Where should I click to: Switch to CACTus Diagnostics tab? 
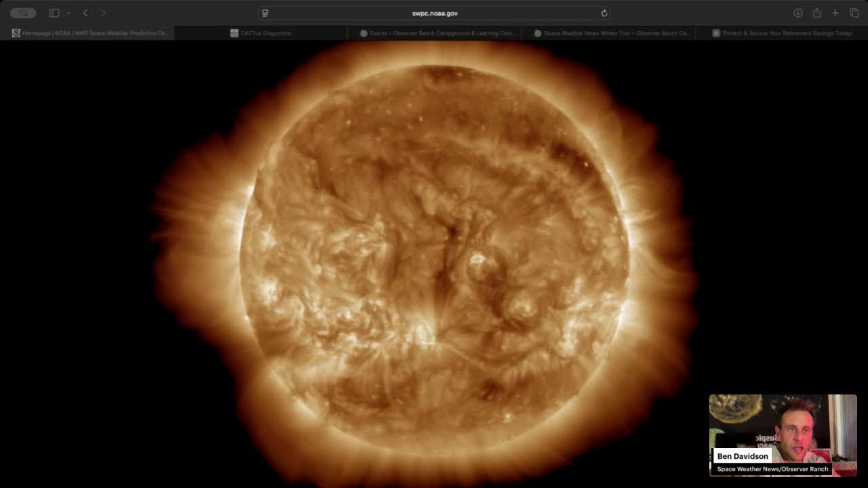tap(261, 33)
